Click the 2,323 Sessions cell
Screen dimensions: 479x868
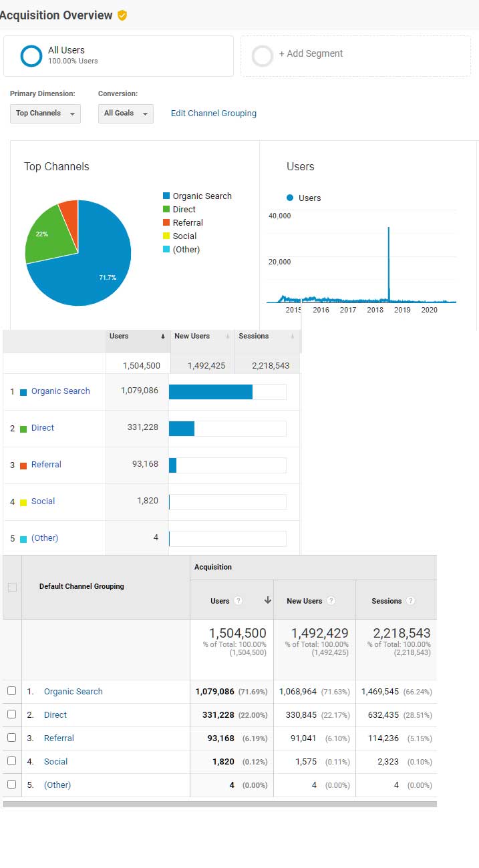click(x=387, y=762)
